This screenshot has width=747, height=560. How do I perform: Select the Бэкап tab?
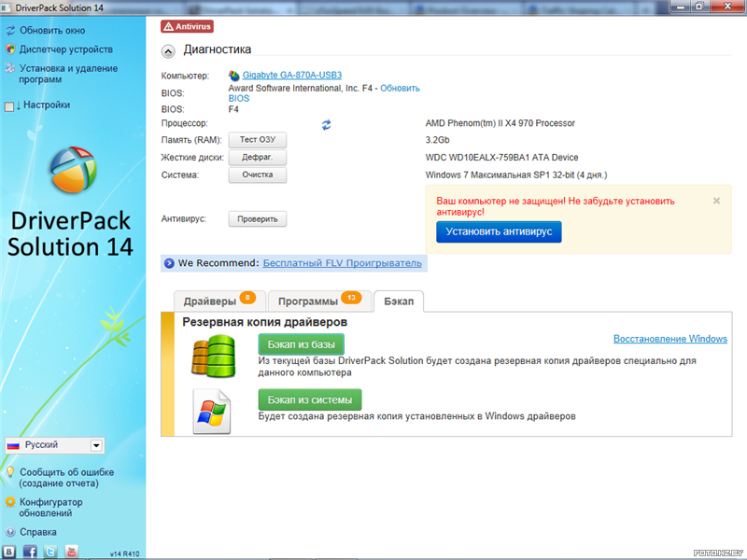pyautogui.click(x=399, y=301)
